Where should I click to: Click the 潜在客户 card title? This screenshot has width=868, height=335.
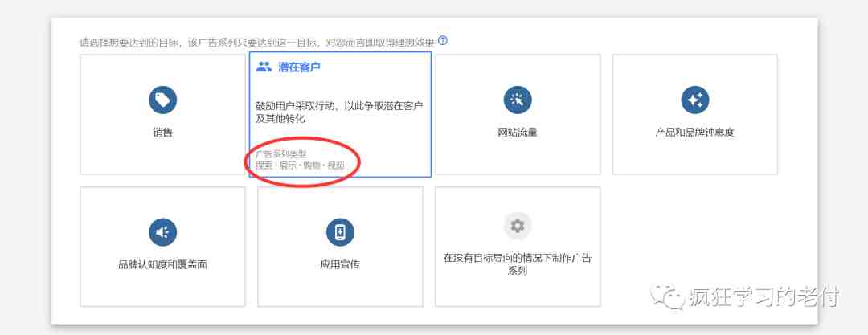299,67
